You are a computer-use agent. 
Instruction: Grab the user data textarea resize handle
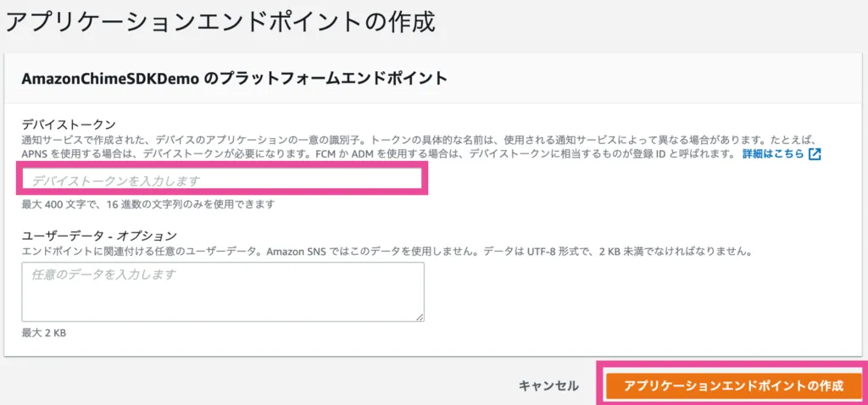(420, 317)
